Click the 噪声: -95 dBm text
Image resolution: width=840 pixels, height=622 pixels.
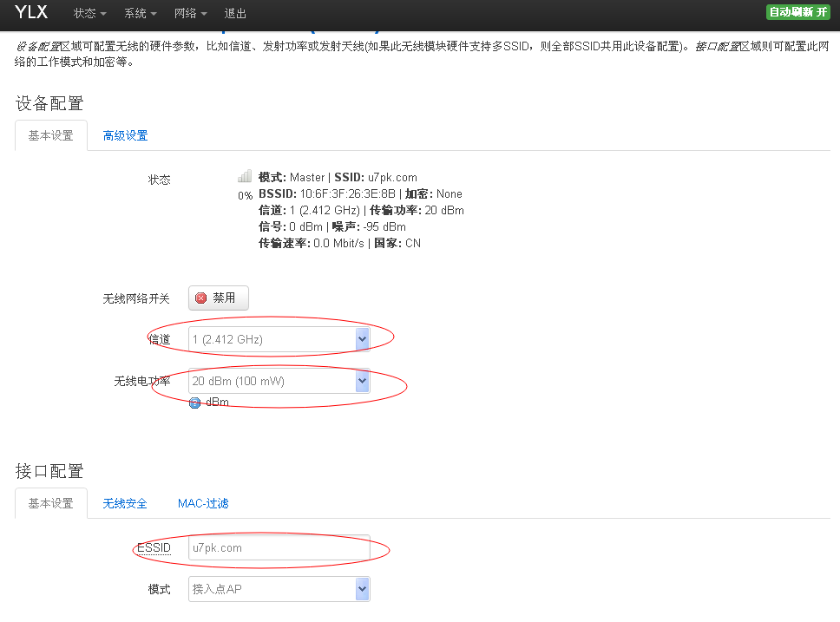point(369,226)
